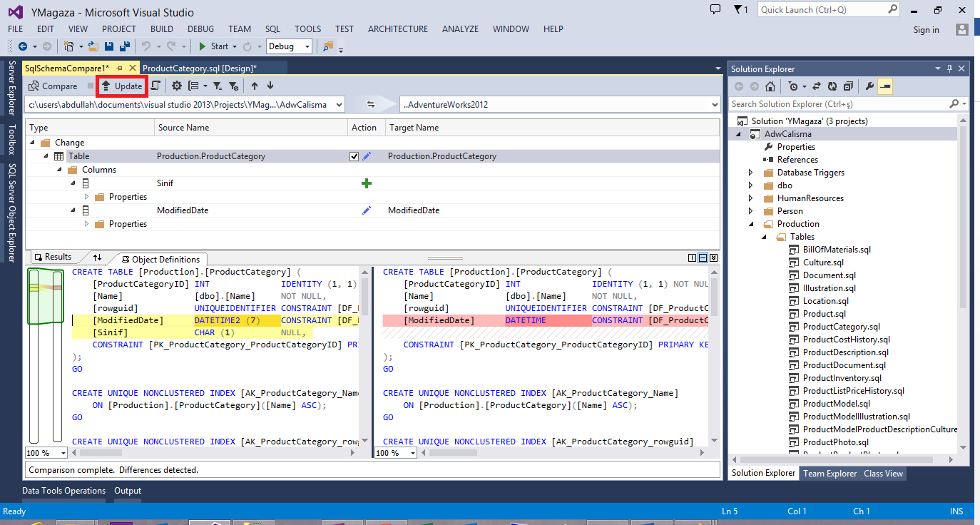Uncheck the Production.ProductCategory action checkbox
Screen dimensions: 980x525
[x=354, y=156]
